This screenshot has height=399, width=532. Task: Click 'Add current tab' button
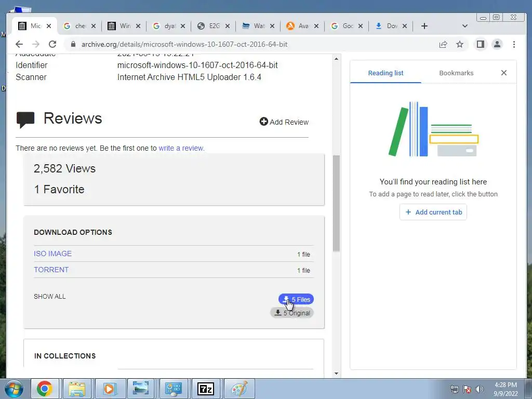click(x=433, y=212)
